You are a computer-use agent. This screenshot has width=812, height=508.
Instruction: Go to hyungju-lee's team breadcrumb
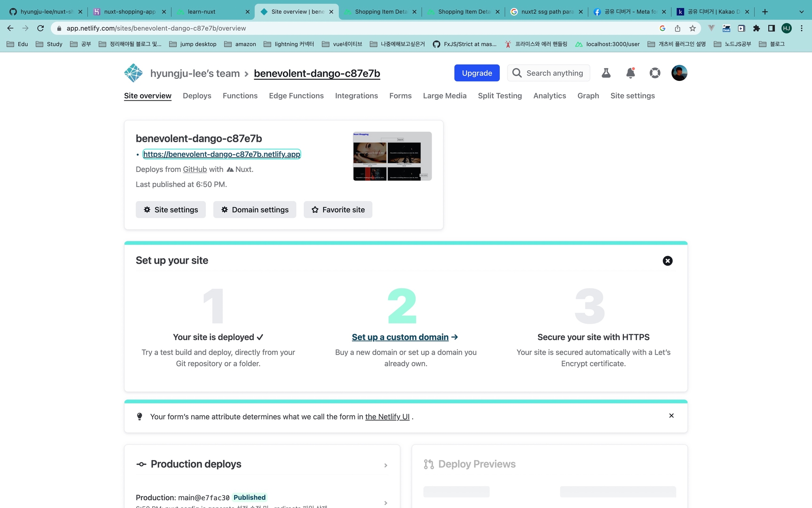[x=195, y=74]
